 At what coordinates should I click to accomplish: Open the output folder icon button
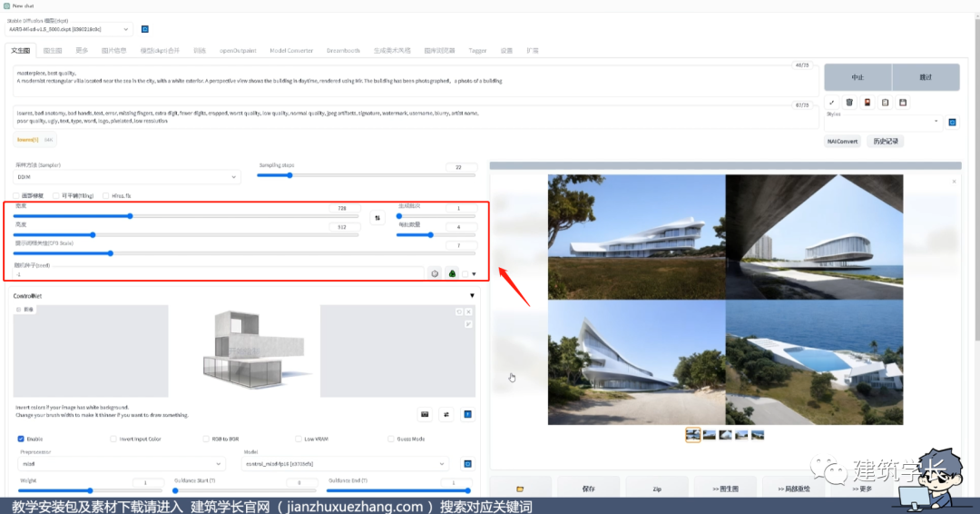[519, 489]
